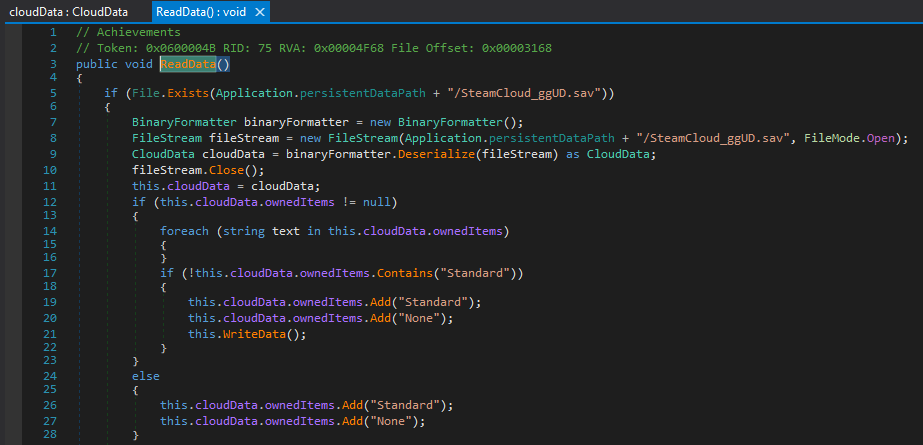The image size is (923, 445).
Task: Click the Add call on line 19
Action: pyautogui.click(x=380, y=302)
